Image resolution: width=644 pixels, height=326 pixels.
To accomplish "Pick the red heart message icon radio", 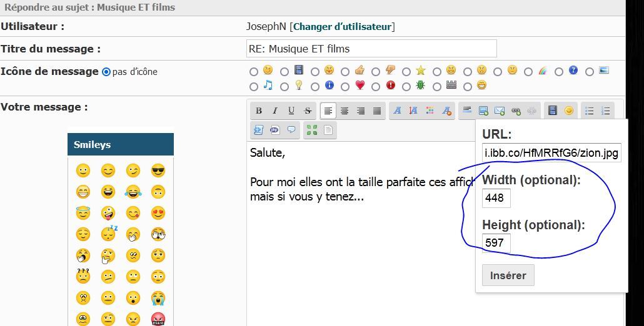I will (345, 87).
